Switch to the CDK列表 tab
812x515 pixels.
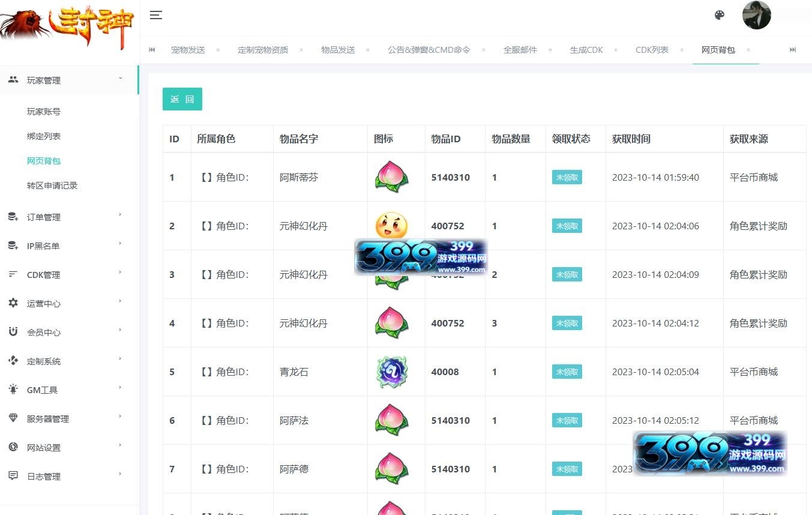(x=652, y=50)
